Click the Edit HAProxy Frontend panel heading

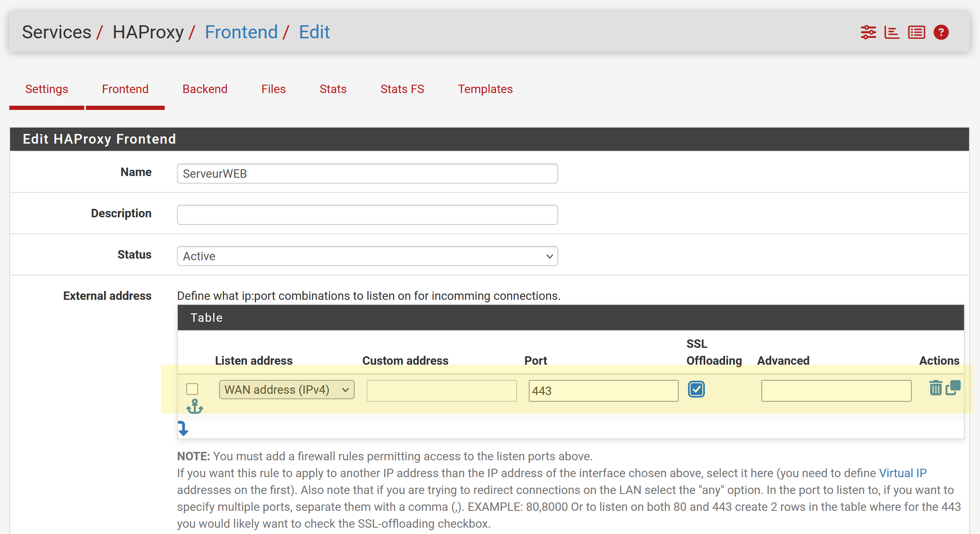tap(99, 139)
